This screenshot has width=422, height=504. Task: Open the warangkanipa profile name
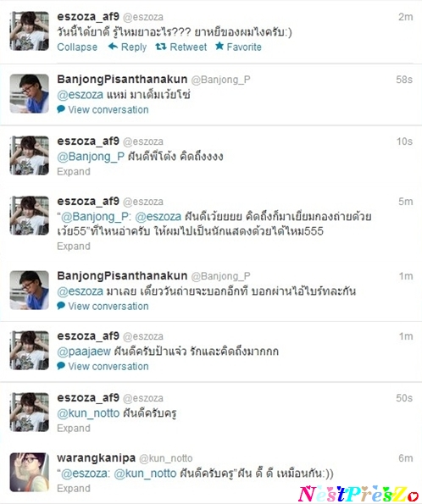pyautogui.click(x=96, y=457)
